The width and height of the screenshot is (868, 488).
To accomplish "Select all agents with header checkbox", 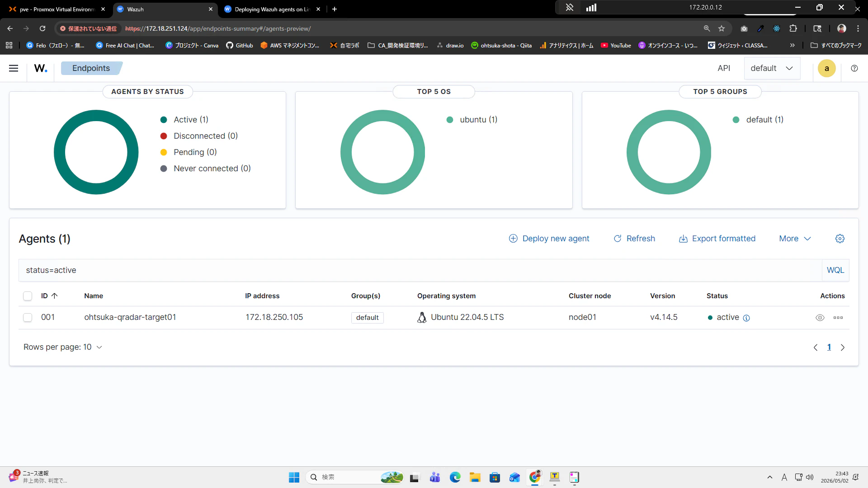I will pyautogui.click(x=28, y=296).
